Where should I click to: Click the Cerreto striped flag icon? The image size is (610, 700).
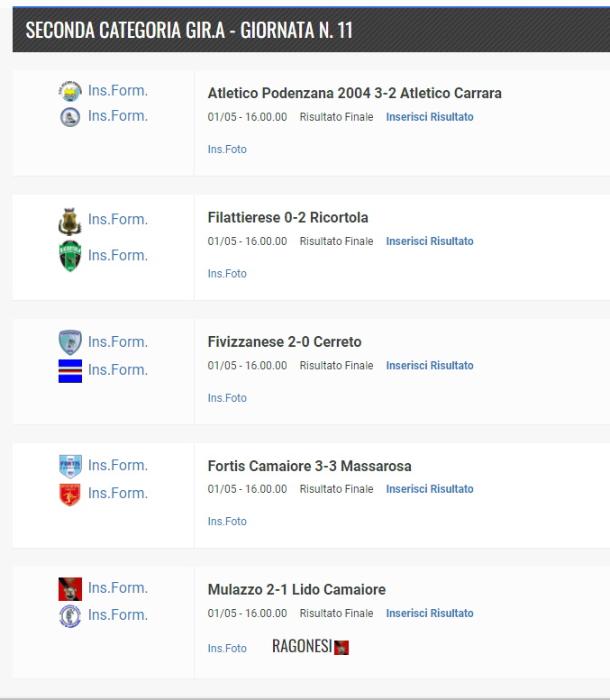pyautogui.click(x=70, y=370)
